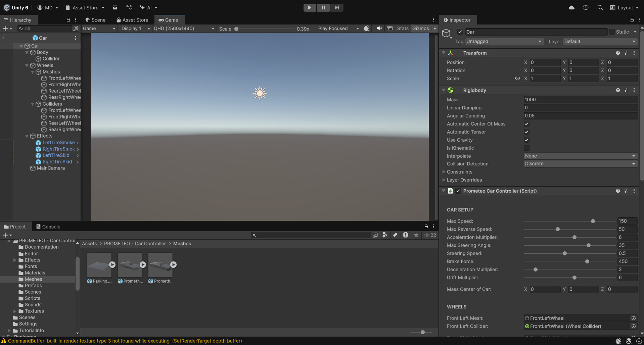
Task: Collapse the Wheels object in Hierarchy
Action: point(27,65)
